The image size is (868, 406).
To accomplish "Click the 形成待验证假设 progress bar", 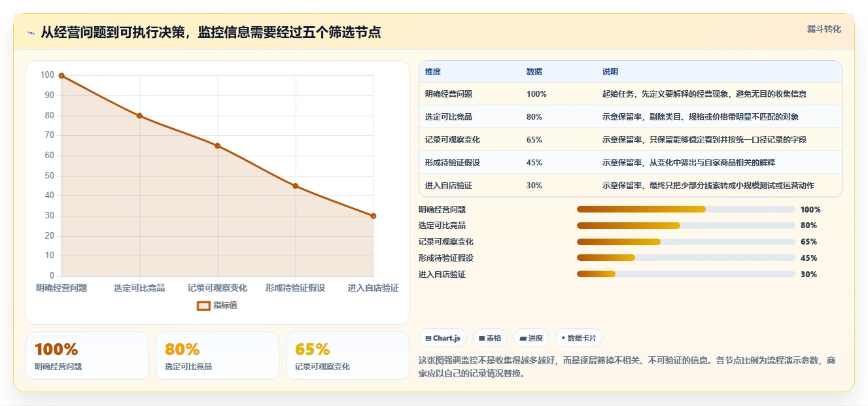I will coord(686,258).
